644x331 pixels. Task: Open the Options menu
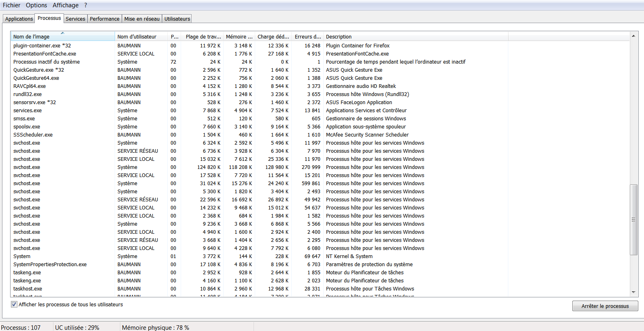(36, 5)
